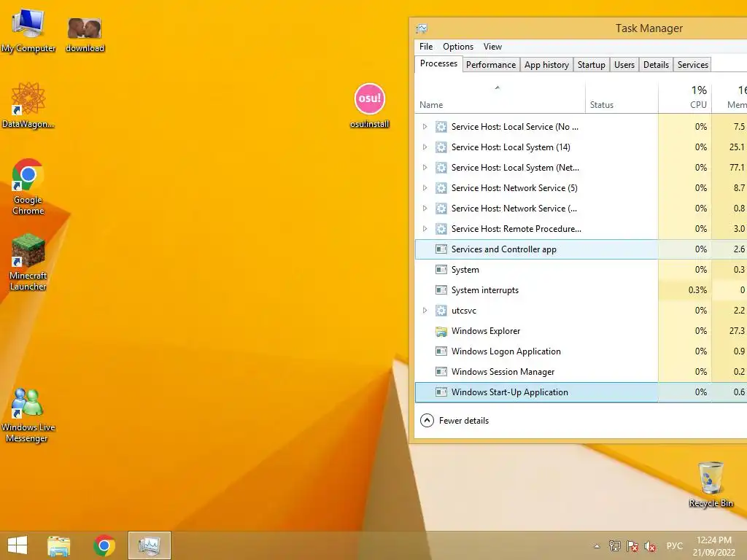Sort processes by Name column header
The height and width of the screenshot is (560, 747).
click(x=500, y=98)
